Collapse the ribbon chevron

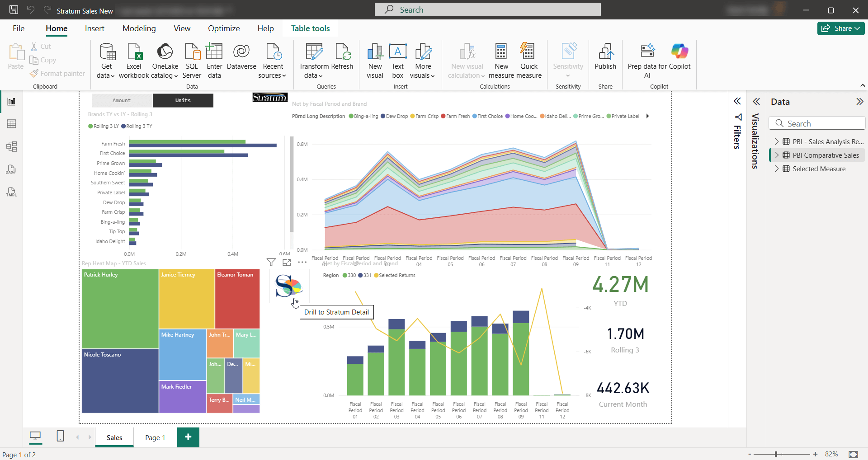862,85
